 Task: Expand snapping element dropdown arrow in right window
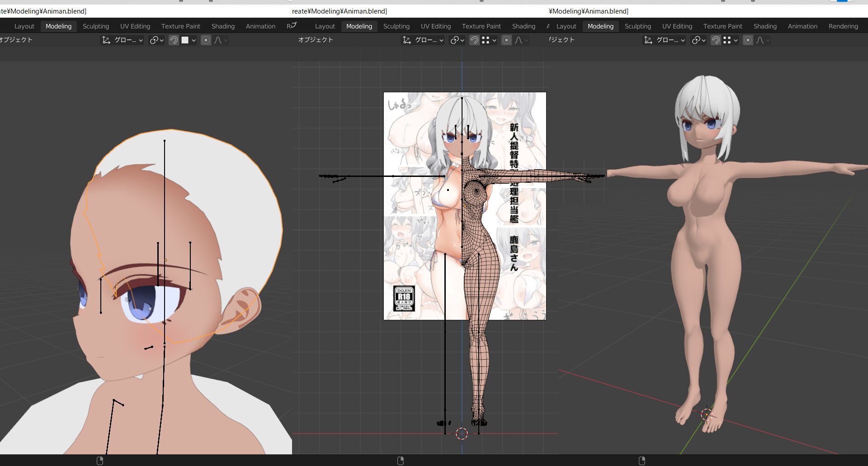tap(736, 40)
